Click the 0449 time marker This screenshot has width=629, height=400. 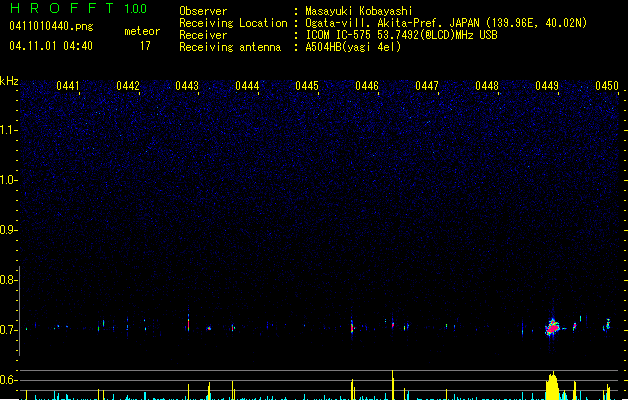[x=547, y=86]
